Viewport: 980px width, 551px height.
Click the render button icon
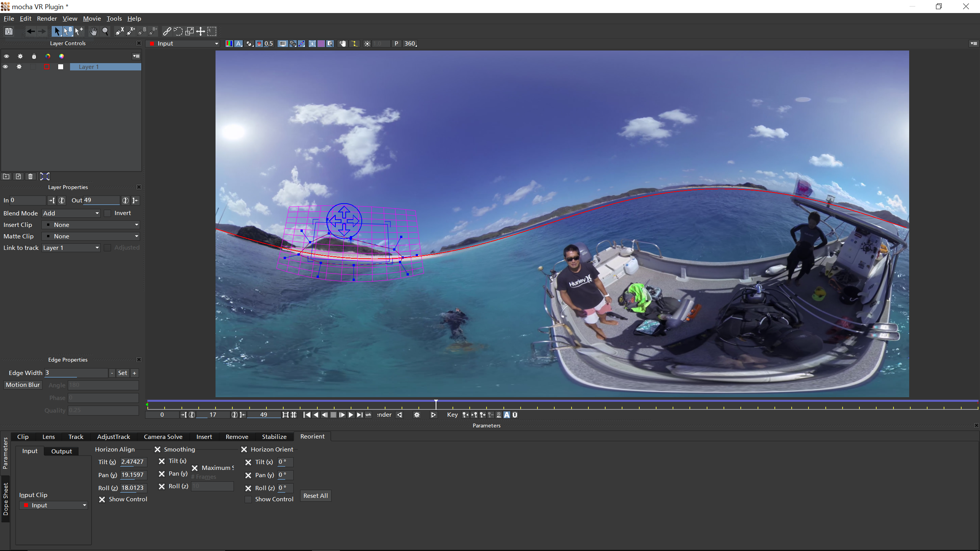click(416, 414)
